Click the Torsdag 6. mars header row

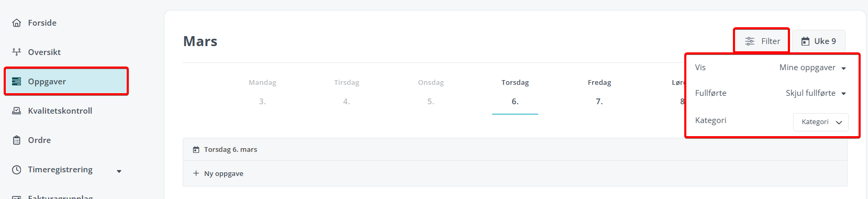coord(515,150)
